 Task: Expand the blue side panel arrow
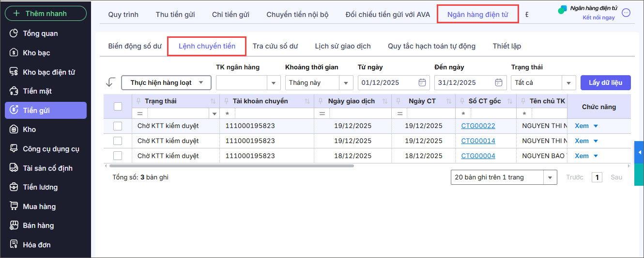pyautogui.click(x=639, y=152)
